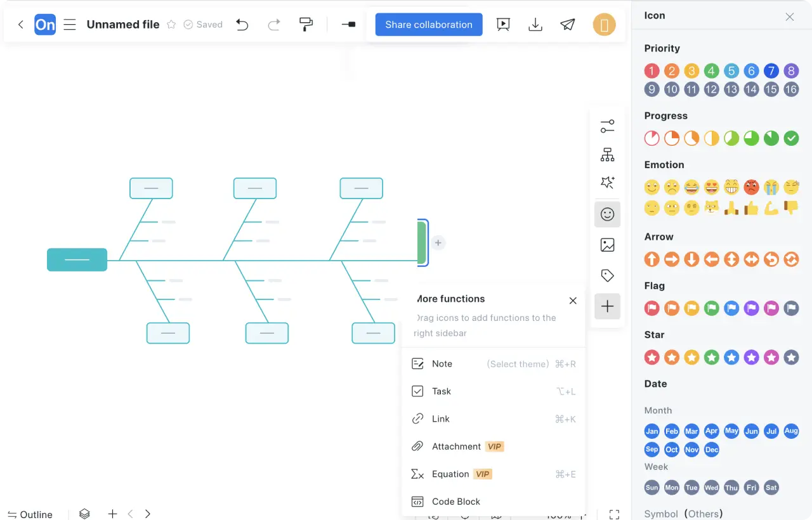The image size is (812, 520).
Task: Click the format painter icon
Action: pos(306,25)
